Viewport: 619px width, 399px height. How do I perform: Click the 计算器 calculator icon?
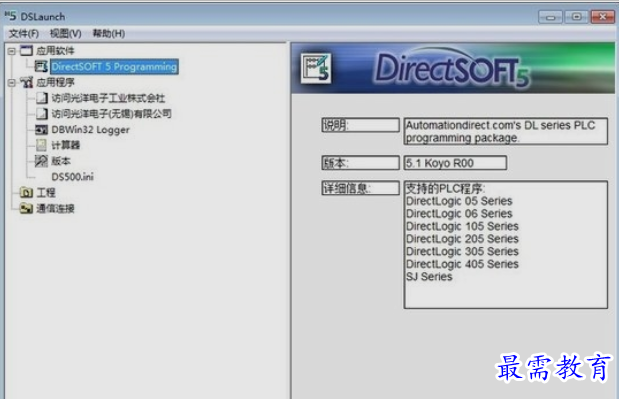tap(41, 145)
